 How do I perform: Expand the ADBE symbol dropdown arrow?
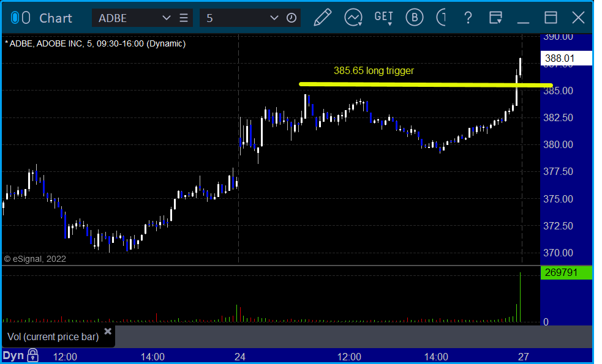pyautogui.click(x=166, y=18)
